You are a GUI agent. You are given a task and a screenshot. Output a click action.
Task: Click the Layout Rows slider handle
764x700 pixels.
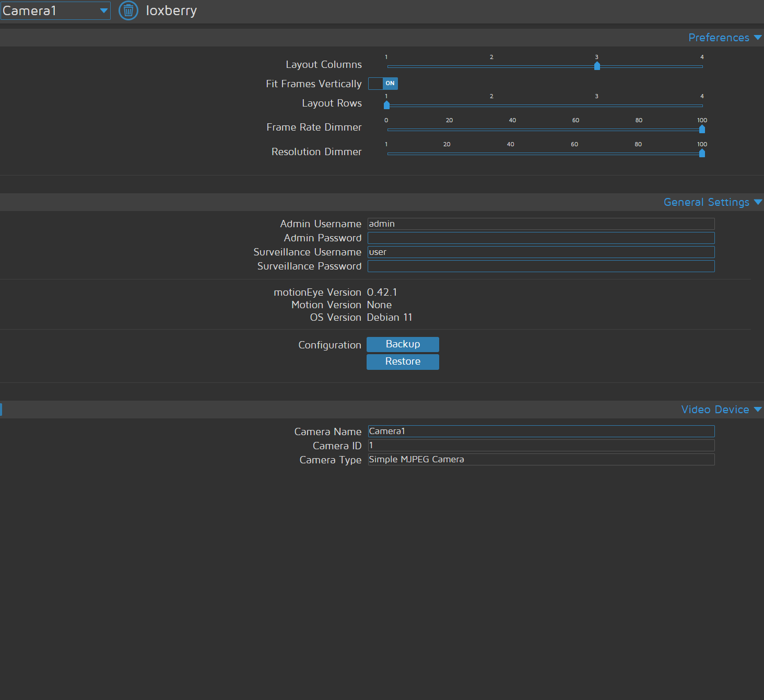pos(386,105)
